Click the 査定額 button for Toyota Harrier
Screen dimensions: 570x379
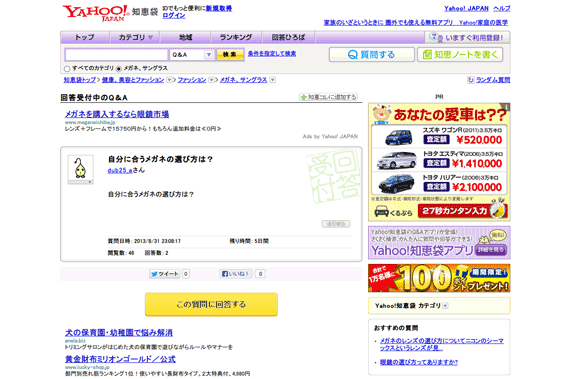click(436, 187)
